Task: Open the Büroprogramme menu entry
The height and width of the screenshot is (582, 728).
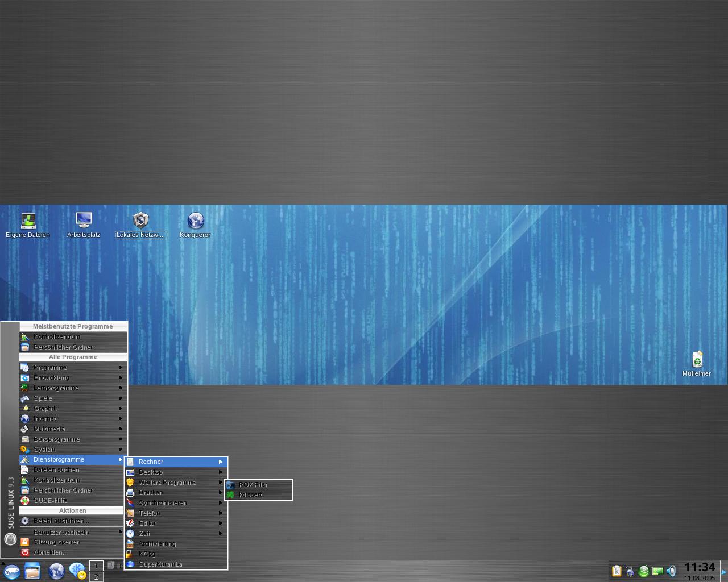Action: 73,439
